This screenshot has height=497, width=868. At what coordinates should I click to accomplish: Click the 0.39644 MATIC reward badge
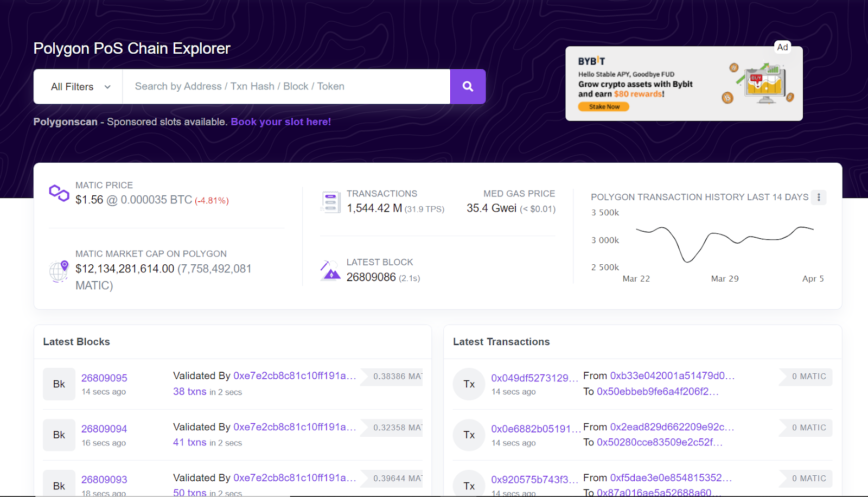pos(392,479)
